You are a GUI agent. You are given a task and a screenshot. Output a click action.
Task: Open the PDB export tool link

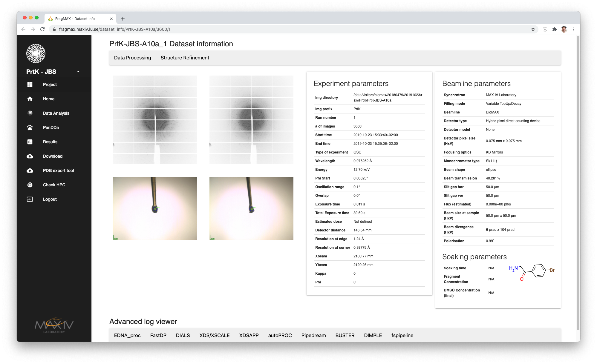click(x=58, y=171)
